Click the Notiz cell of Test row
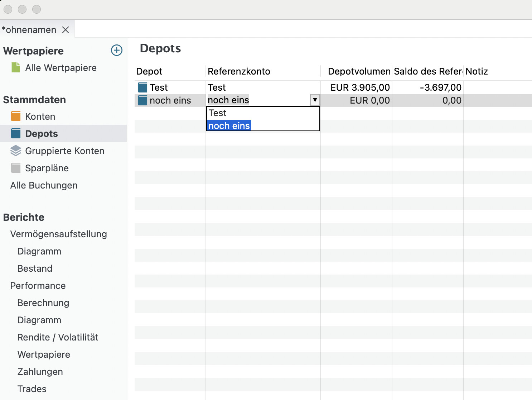Viewport: 532px width, 400px height. (x=497, y=87)
